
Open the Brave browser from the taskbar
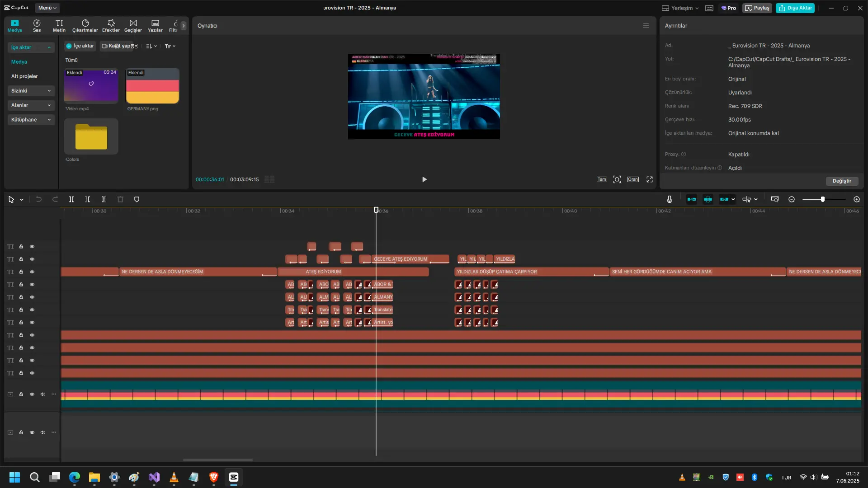pyautogui.click(x=214, y=477)
